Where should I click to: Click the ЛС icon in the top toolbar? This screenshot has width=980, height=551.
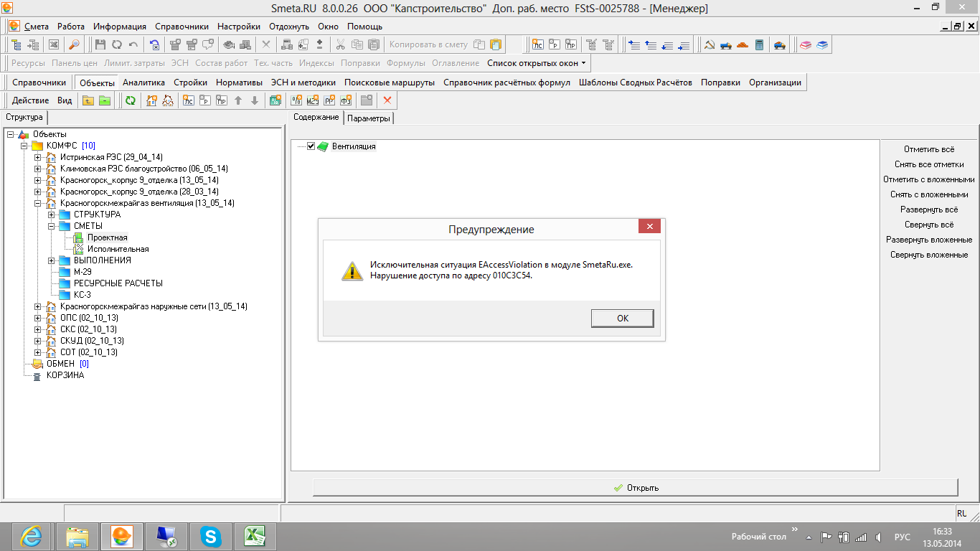tap(537, 44)
